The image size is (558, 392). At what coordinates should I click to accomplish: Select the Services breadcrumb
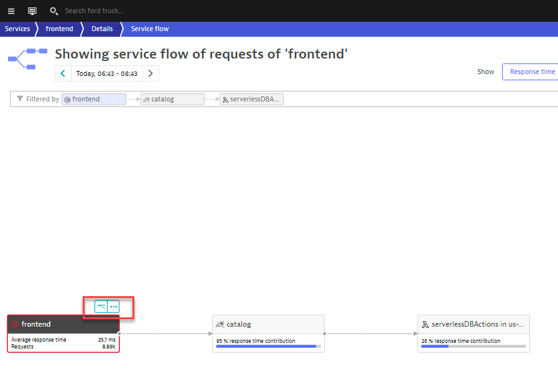pyautogui.click(x=17, y=29)
